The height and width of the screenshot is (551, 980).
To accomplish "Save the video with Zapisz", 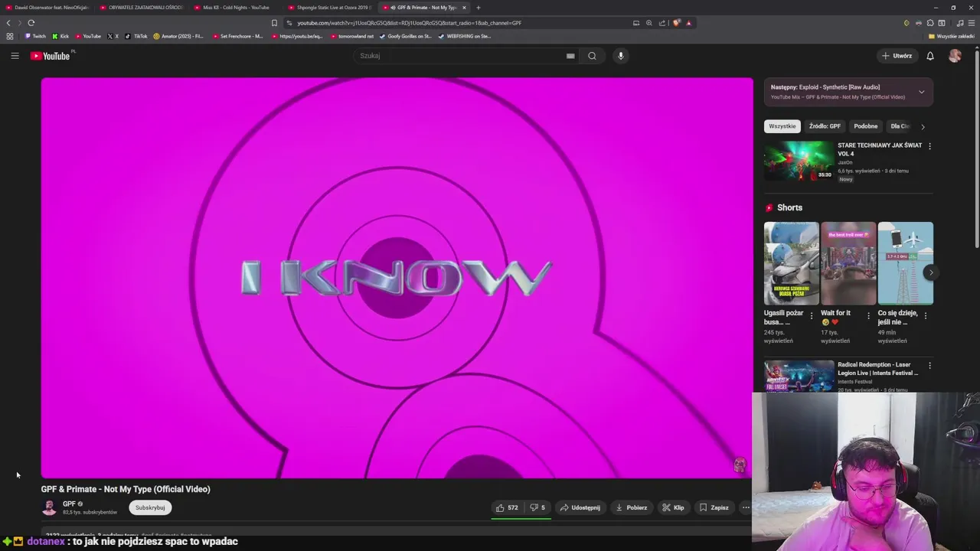I will click(x=714, y=507).
